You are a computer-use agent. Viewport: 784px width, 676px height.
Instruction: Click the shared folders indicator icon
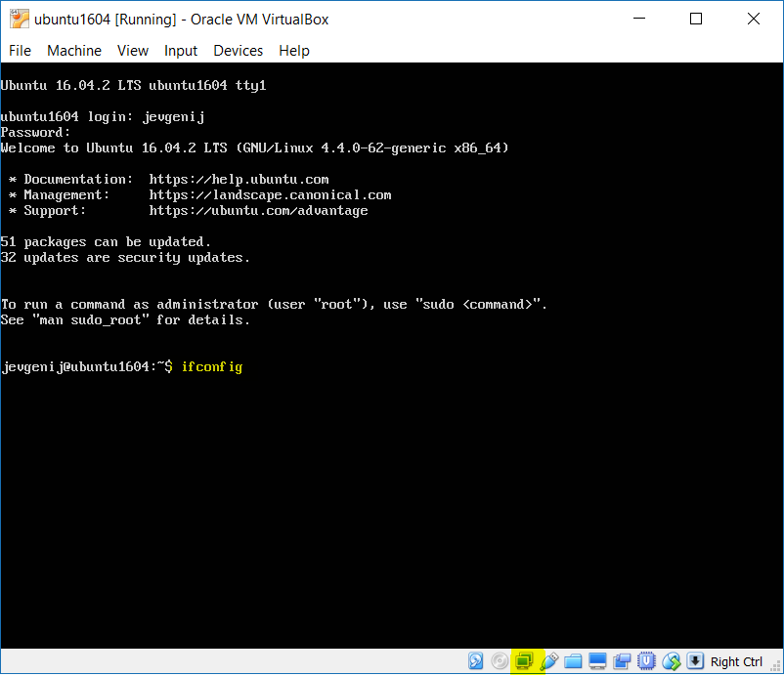point(573,661)
